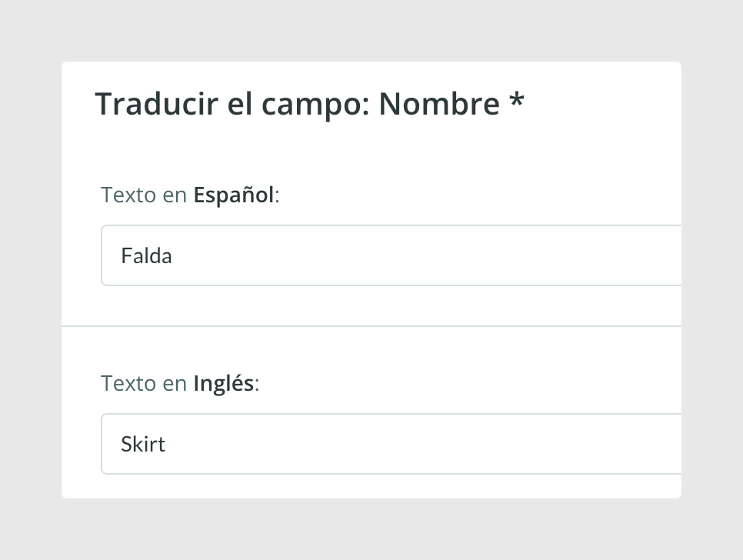This screenshot has height=560, width=743.
Task: Click empty space inside the Falda field
Action: click(x=426, y=255)
